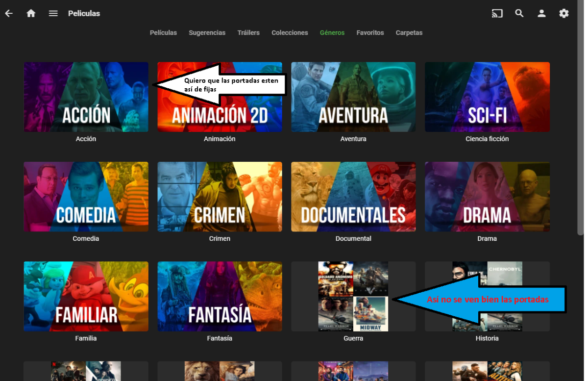Open the user profile icon
Viewport: 588px width, 381px height.
click(x=541, y=13)
